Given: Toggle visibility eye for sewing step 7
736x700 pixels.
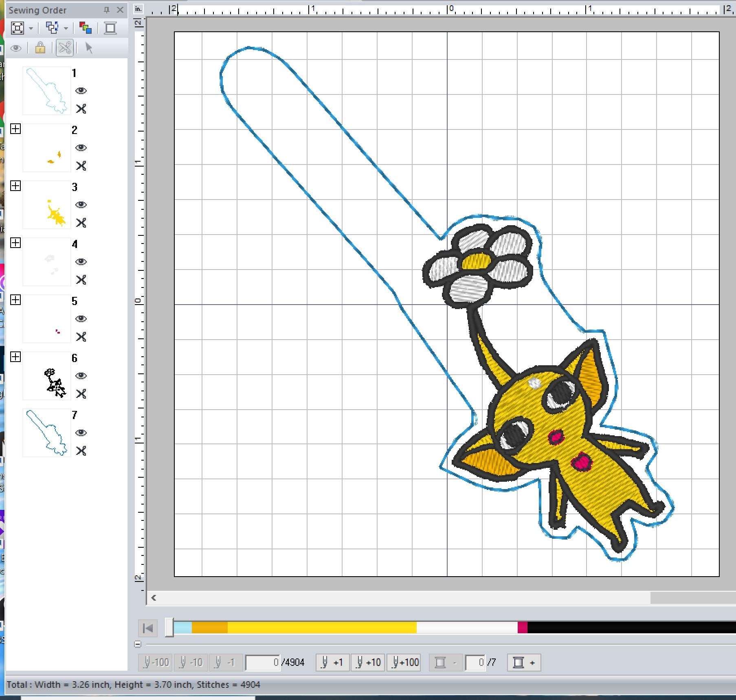Looking at the screenshot, I should tap(81, 433).
